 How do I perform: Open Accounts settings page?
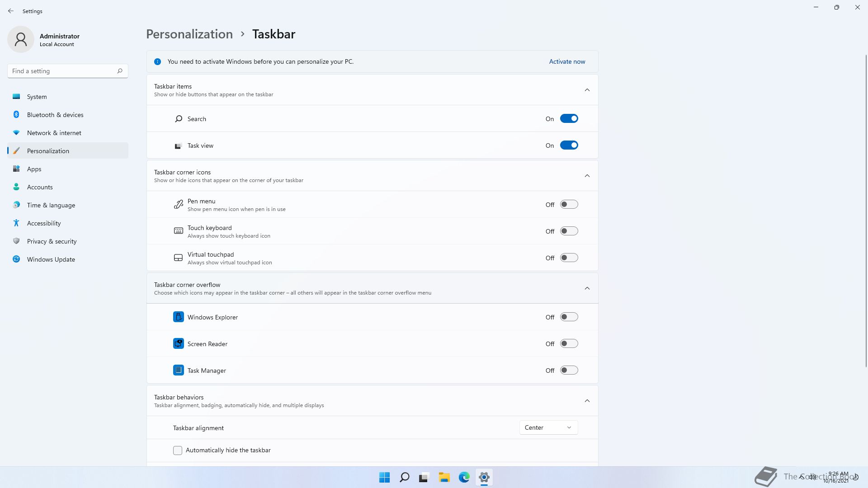pyautogui.click(x=68, y=187)
